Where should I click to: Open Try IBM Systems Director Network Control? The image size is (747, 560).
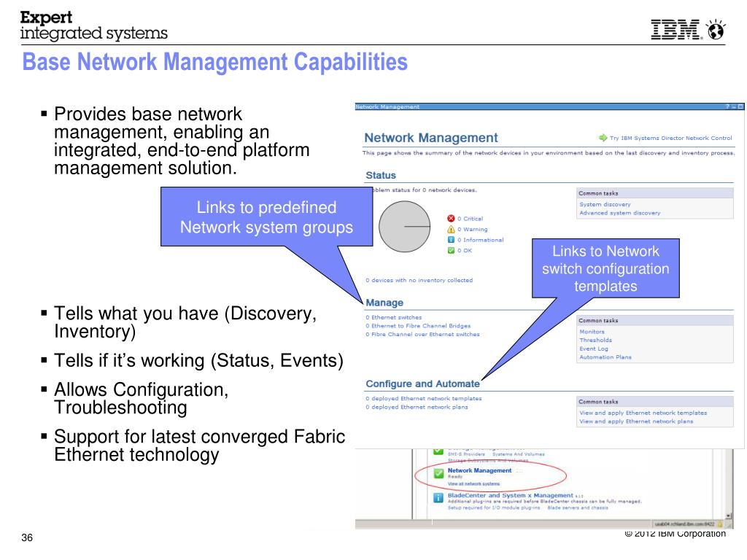pyautogui.click(x=670, y=138)
